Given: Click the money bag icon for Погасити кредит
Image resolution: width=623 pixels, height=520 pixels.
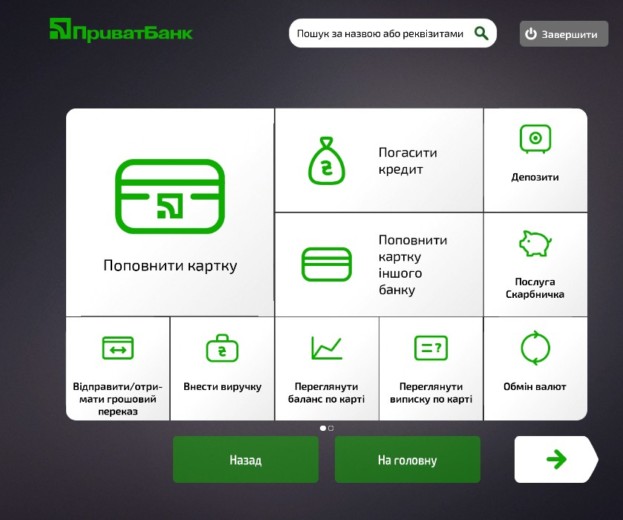Looking at the screenshot, I should [327, 161].
